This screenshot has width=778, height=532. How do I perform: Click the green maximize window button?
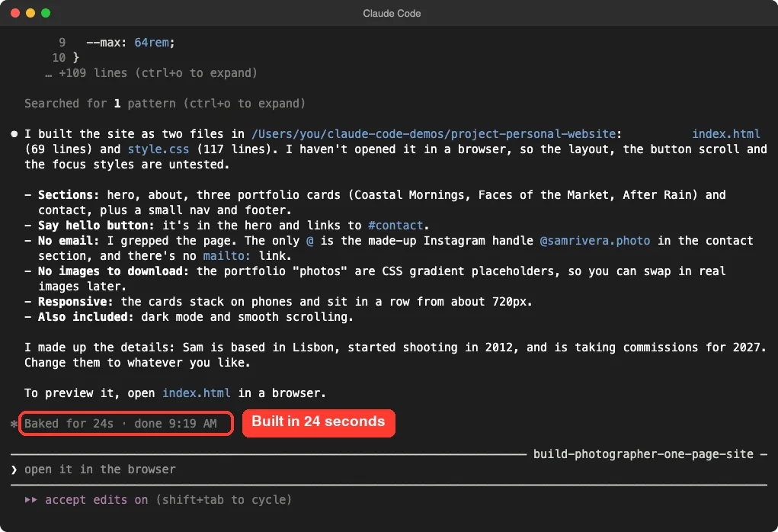coord(46,13)
